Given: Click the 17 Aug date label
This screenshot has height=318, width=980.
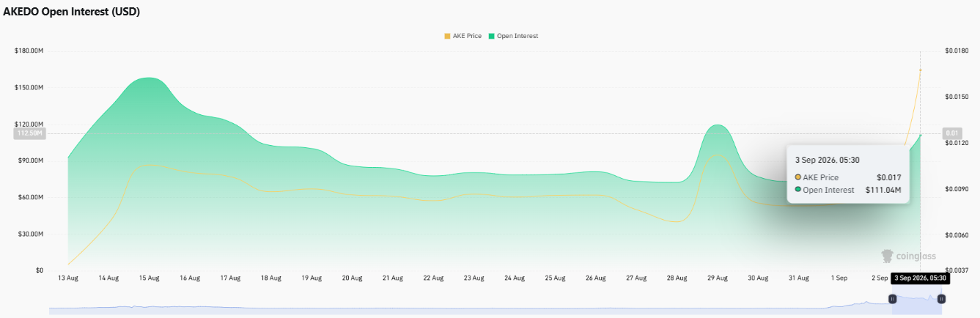Looking at the screenshot, I should tap(230, 278).
